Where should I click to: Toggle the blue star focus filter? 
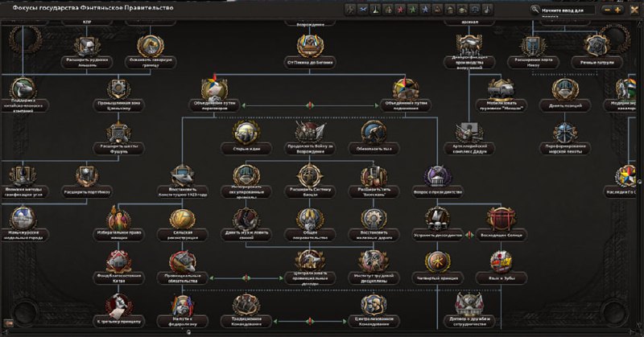[x=425, y=10]
